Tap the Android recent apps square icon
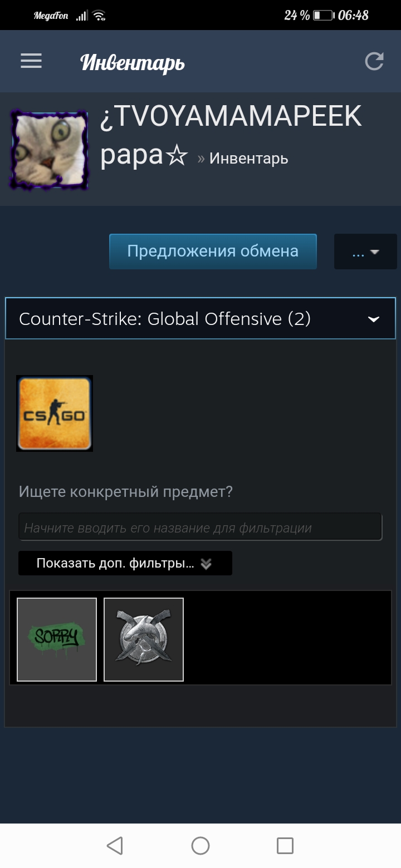This screenshot has width=401, height=868. tap(285, 846)
